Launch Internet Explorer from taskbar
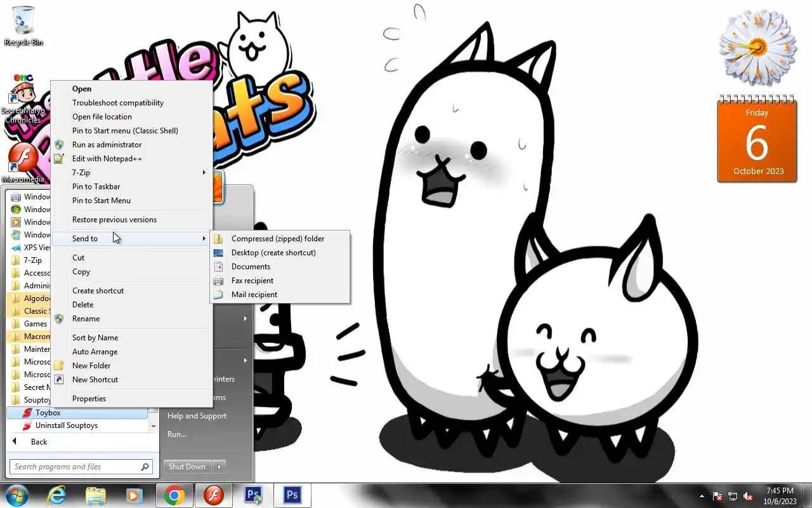 (x=57, y=495)
